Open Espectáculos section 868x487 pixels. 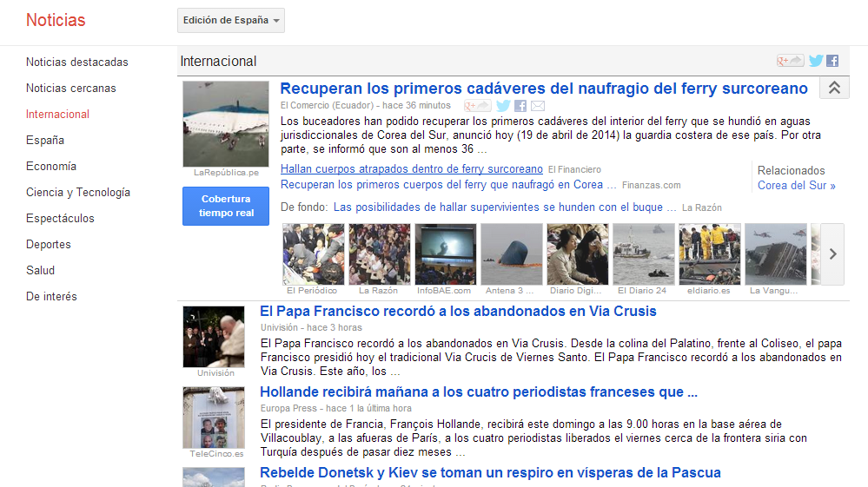pos(60,218)
